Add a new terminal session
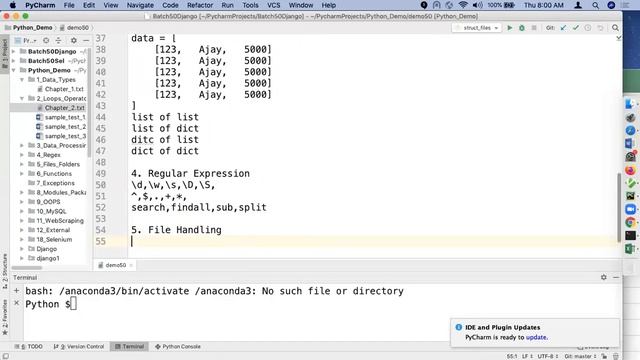Screen dimensions: 640x360 16,291
